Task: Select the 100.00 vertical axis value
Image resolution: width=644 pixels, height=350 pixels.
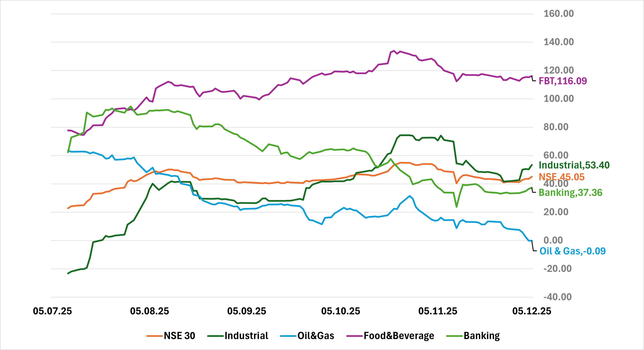Action: click(x=558, y=98)
